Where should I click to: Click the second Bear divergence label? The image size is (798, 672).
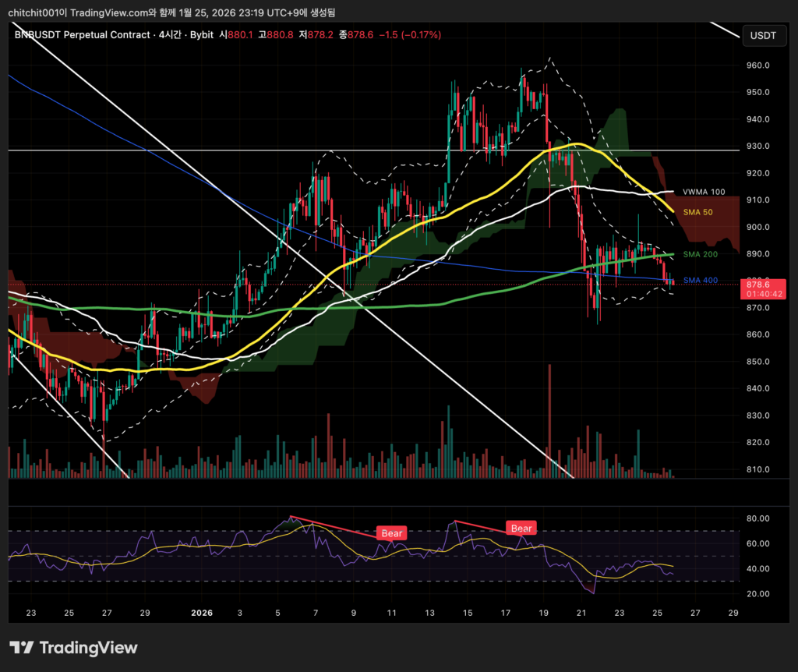[x=521, y=528]
